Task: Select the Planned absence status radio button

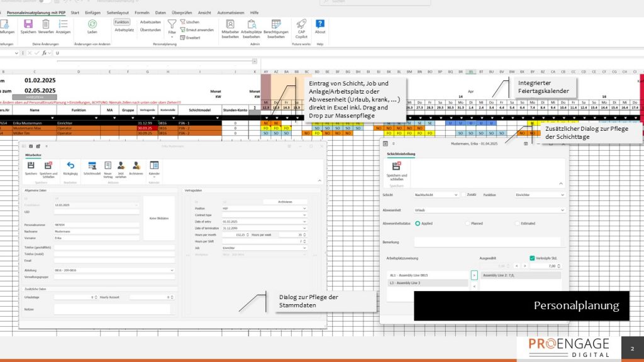Action: click(x=468, y=223)
